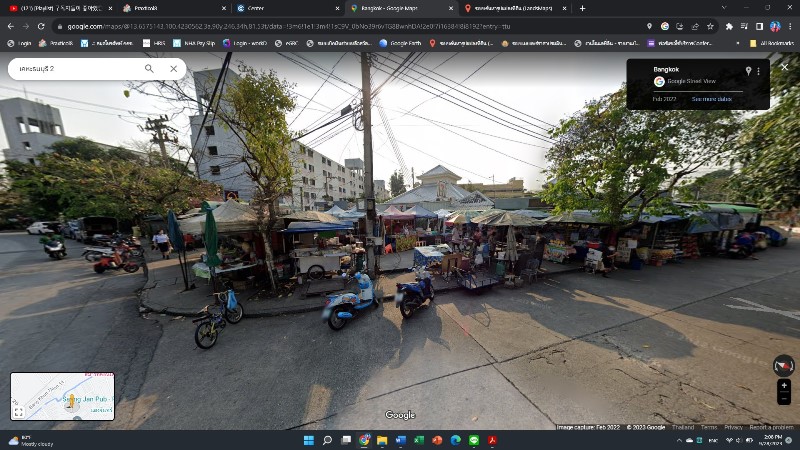
Task: Expand the tab search dropdown arrow
Action: pyautogui.click(x=723, y=8)
